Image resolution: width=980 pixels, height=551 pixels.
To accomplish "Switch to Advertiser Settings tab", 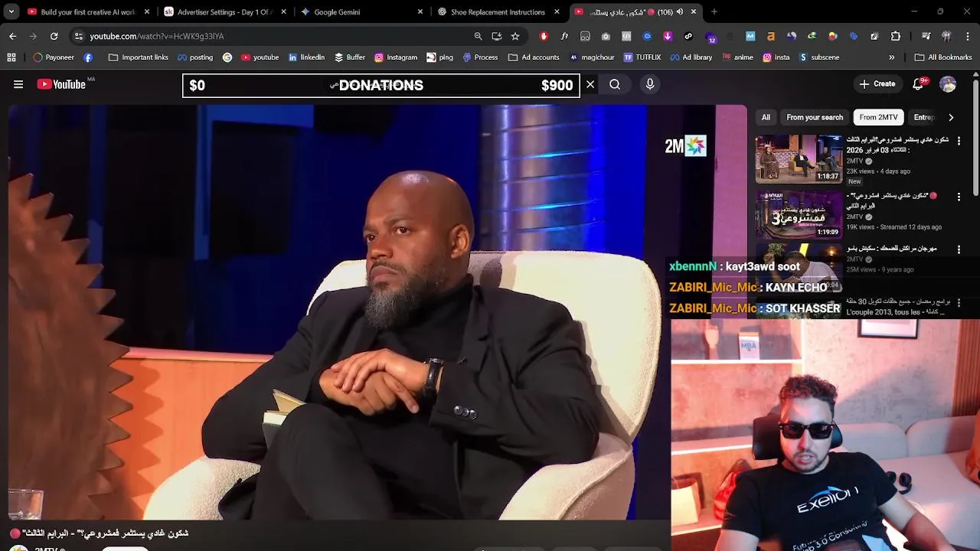I will coord(225,11).
